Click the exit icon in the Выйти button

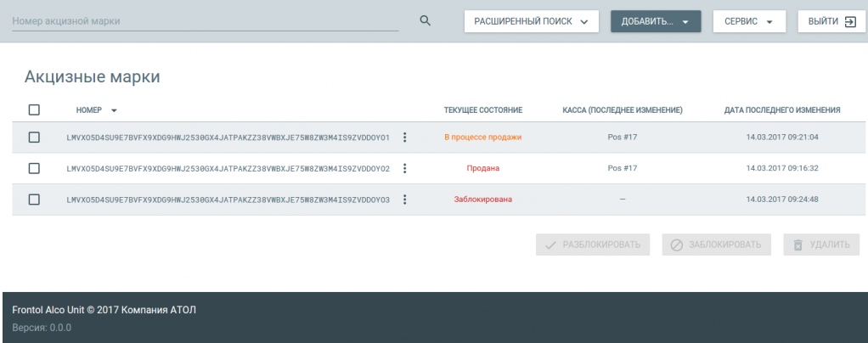(x=849, y=22)
